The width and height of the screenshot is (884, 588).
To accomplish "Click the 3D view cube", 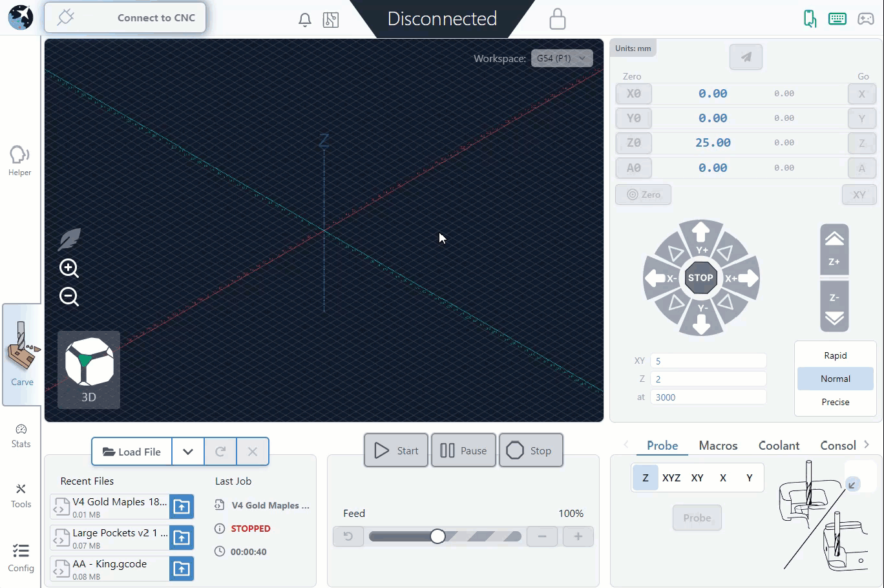I will point(89,370).
